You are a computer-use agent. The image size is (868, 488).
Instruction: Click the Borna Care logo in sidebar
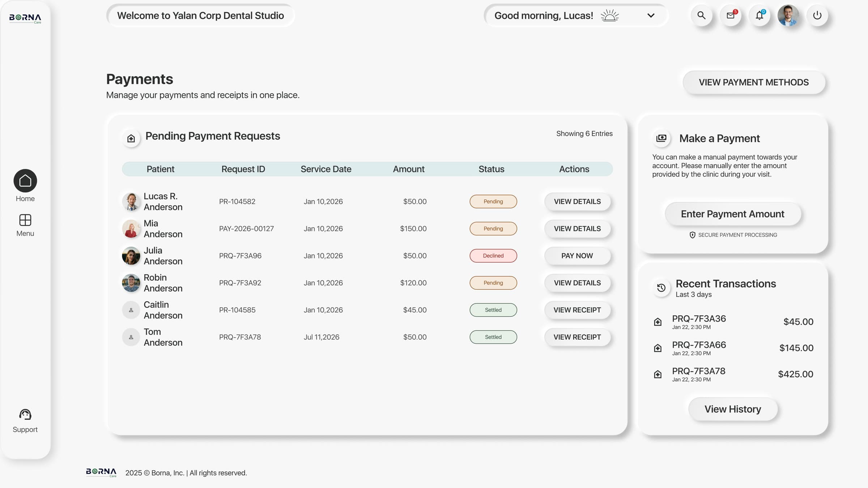point(25,18)
